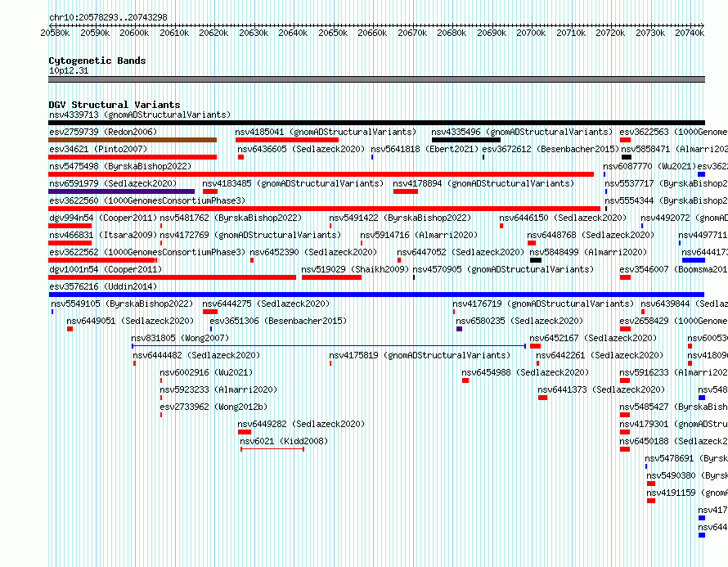Viewport: 728px width, 567px height.
Task: Open the nsv6436605 (Sedlazeck2020) label
Action: coord(301,149)
